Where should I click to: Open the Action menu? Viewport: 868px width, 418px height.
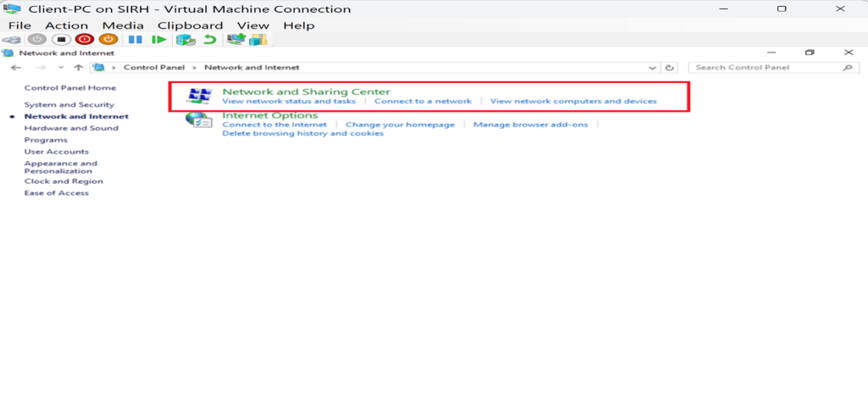coord(66,25)
